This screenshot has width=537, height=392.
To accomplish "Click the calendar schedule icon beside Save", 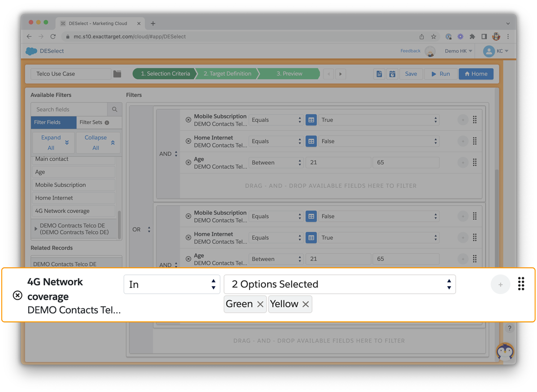I will (x=392, y=74).
